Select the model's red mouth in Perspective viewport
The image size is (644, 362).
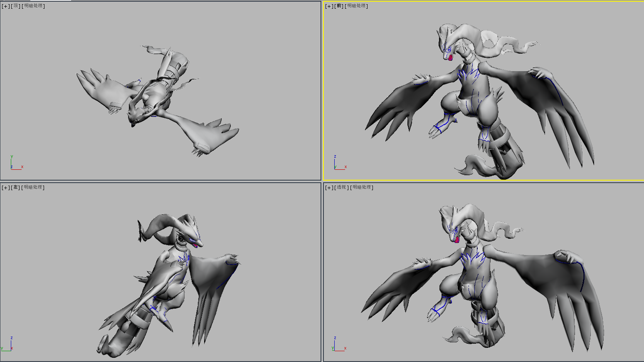(456, 240)
